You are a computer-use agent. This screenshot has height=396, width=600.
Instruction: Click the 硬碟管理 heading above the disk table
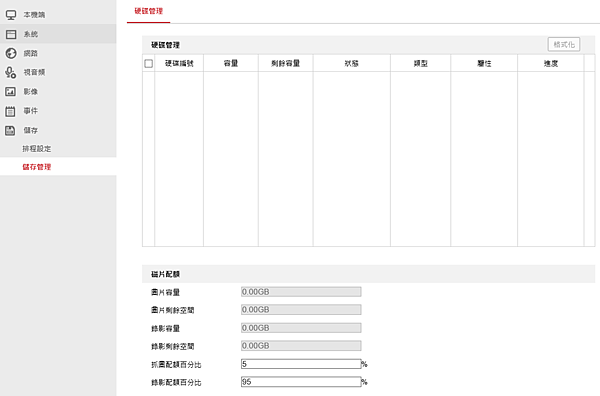tap(165, 45)
